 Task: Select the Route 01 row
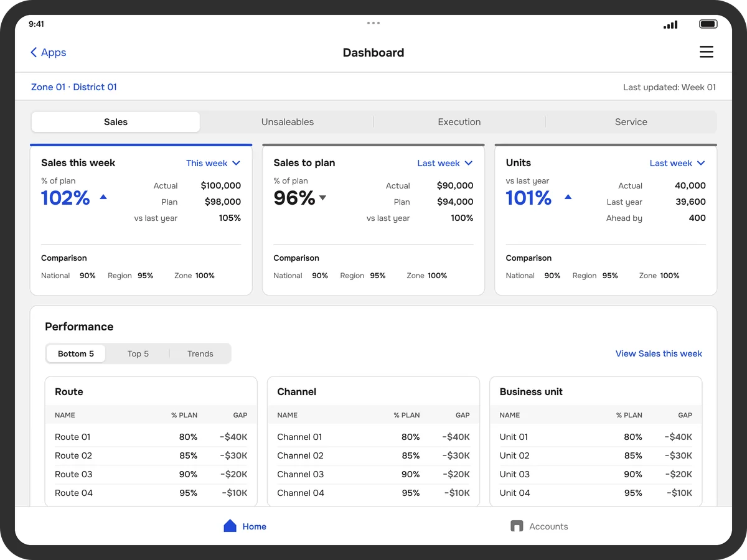pyautogui.click(x=151, y=437)
